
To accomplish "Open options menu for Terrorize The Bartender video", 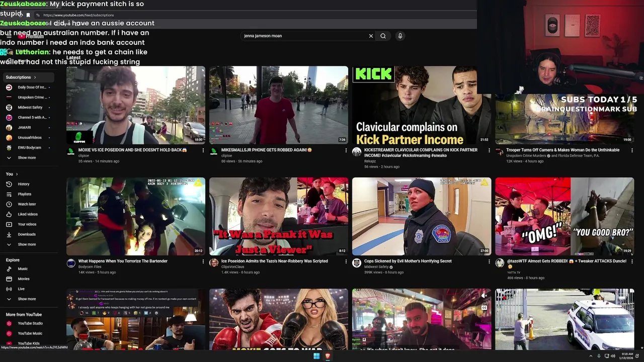I will point(203,261).
